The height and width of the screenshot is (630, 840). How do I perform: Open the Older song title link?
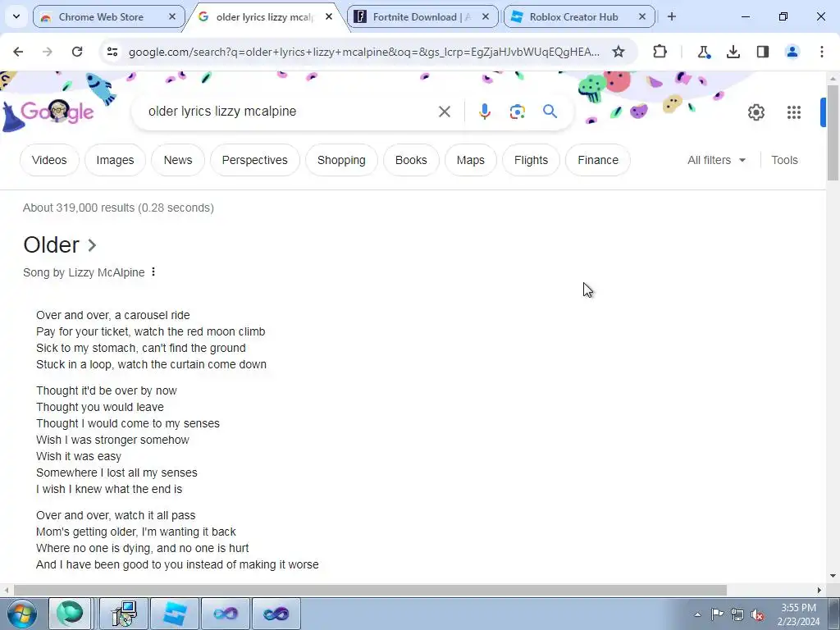tap(60, 244)
